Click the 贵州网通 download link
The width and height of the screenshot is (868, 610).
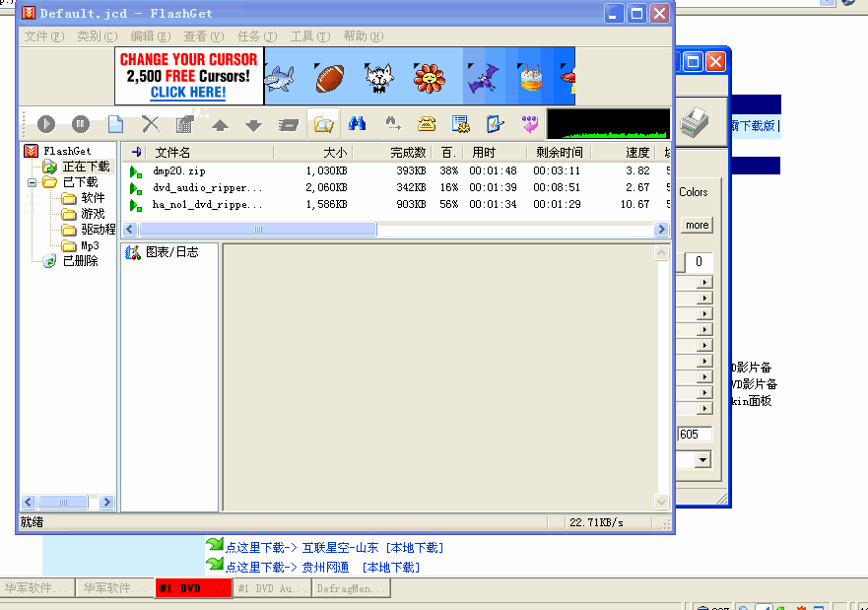point(325,568)
